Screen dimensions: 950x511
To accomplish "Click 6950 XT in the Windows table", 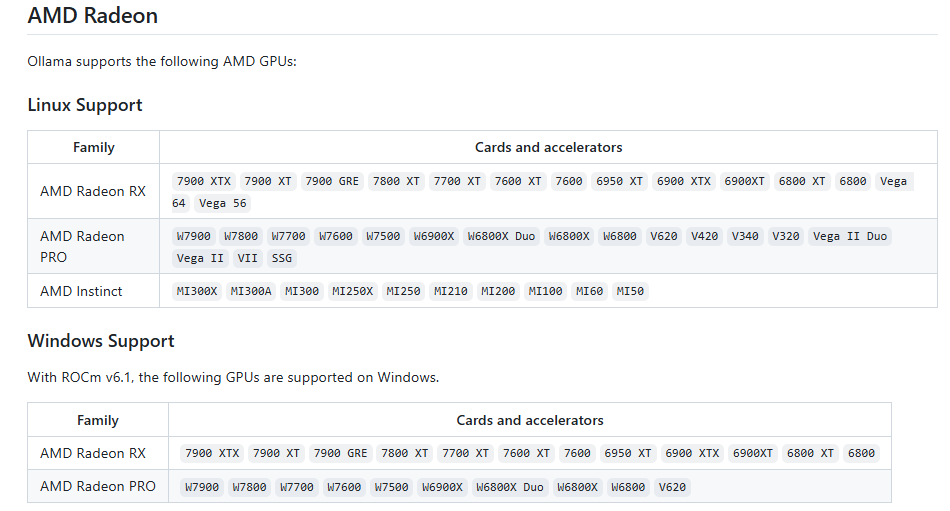I will pyautogui.click(x=628, y=453).
